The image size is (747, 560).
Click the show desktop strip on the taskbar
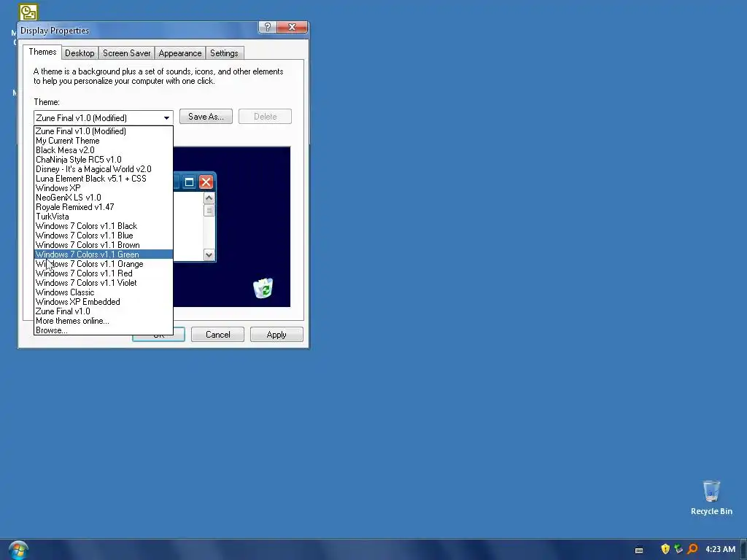pos(743,550)
